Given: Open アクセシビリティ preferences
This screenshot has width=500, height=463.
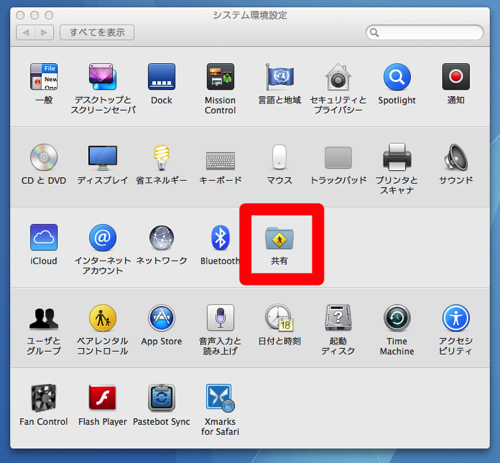Looking at the screenshot, I should 456,318.
